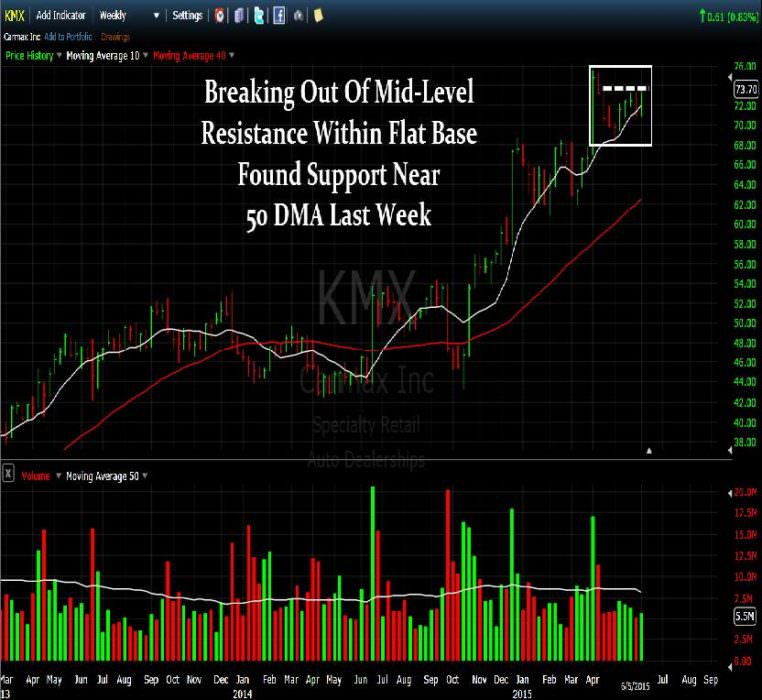Open the stacked documents icon in toolbar
Image resolution: width=762 pixels, height=700 pixels.
coord(239,16)
